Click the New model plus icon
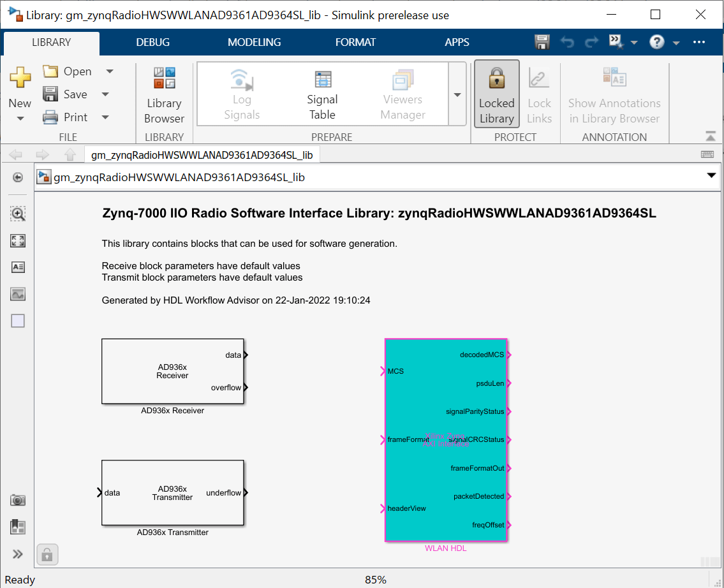 pos(20,77)
